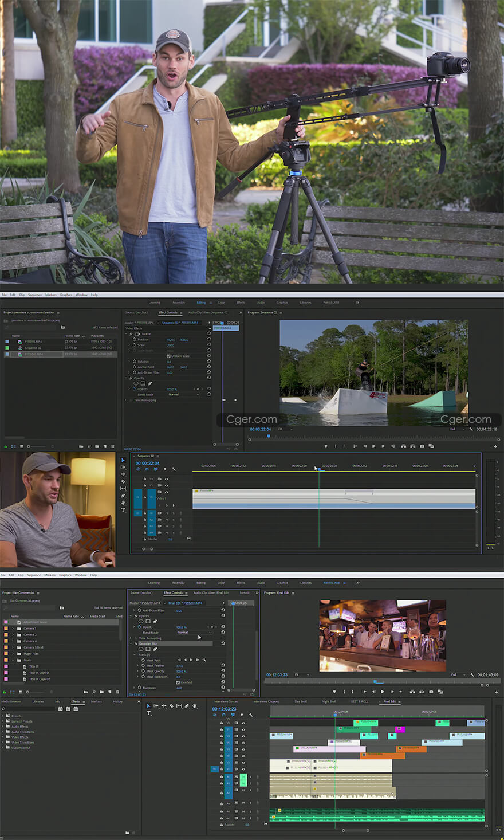This screenshot has height=840, width=504.
Task: Open Full resolution dropdown in Sequence 02 monitor
Action: 456,429
